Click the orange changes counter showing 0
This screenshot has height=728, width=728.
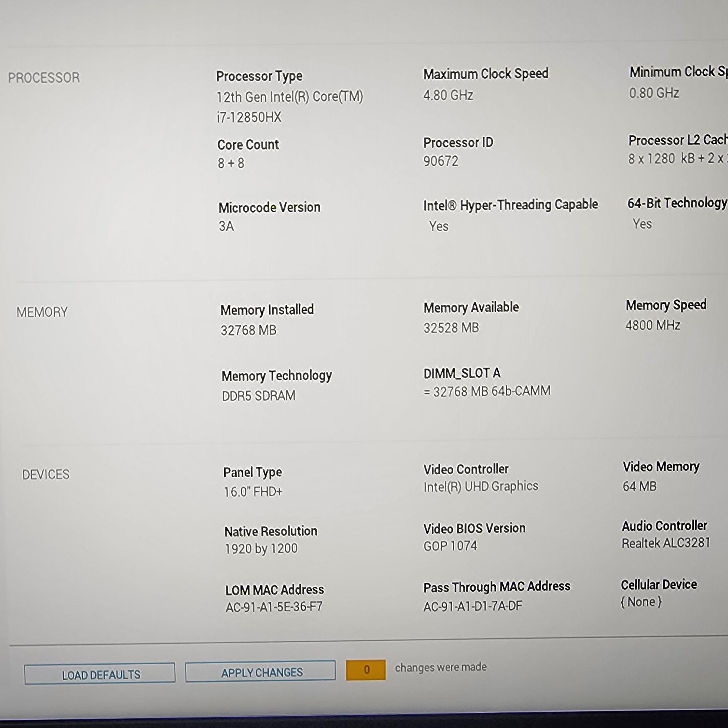[x=366, y=670]
